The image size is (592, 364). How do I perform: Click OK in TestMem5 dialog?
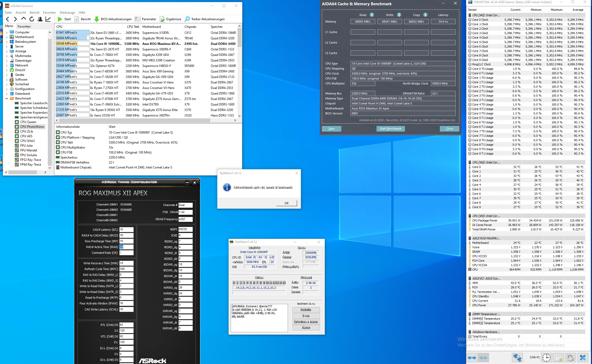point(286,203)
